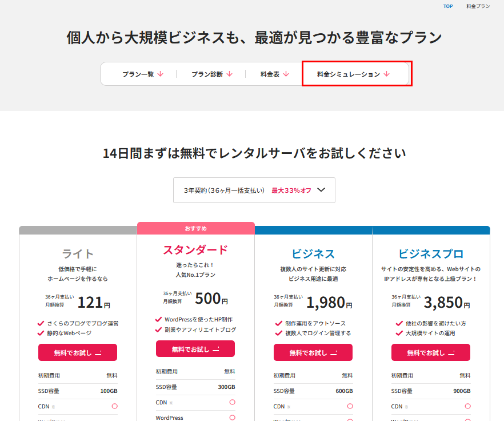504x421 pixels.
Task: Click the external-link icon in ライト's 無料でお試し button
Action: tap(98, 353)
